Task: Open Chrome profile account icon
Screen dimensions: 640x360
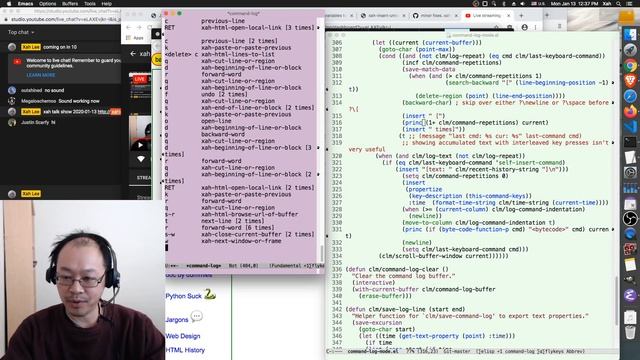Action: [x=524, y=27]
